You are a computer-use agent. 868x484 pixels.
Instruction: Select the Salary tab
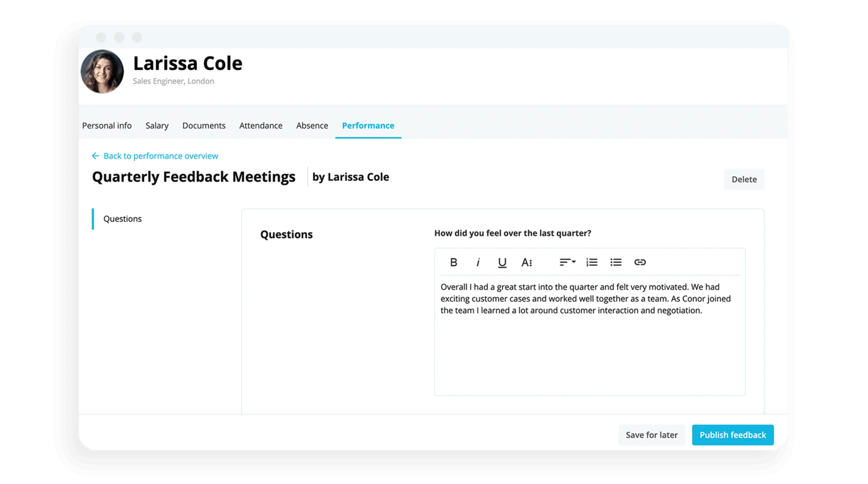click(157, 125)
